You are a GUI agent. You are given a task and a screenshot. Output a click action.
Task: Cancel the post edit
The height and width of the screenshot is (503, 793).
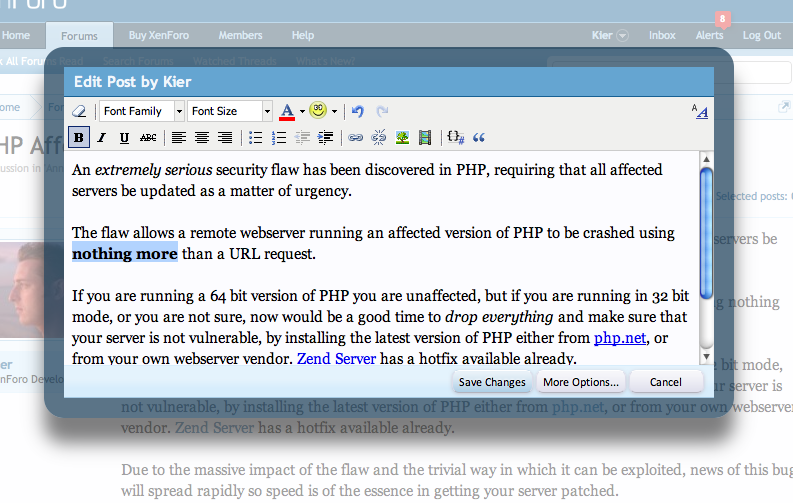pyautogui.click(x=666, y=382)
